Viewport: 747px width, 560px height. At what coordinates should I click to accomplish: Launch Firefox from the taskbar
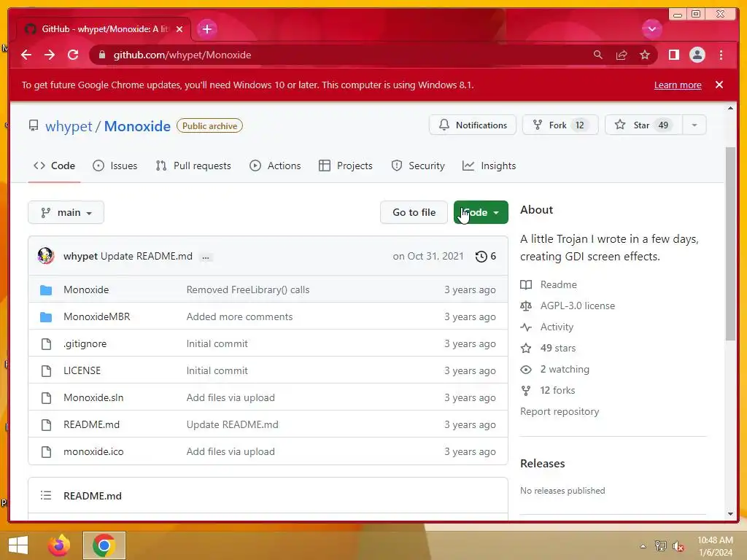click(x=59, y=545)
